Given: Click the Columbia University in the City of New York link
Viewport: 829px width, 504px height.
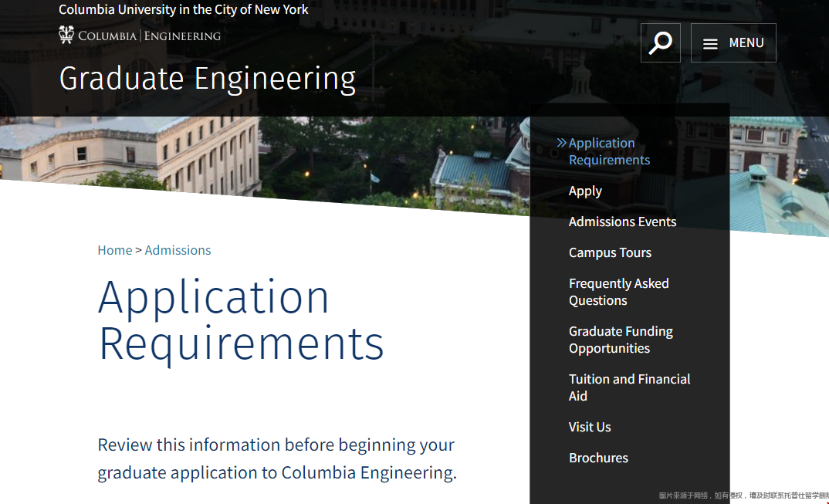Looking at the screenshot, I should tap(184, 9).
